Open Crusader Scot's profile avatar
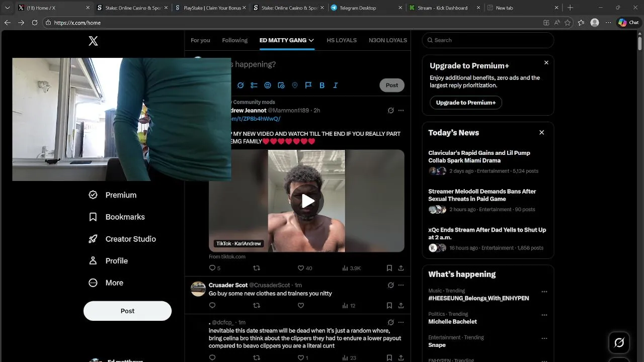 tap(198, 289)
